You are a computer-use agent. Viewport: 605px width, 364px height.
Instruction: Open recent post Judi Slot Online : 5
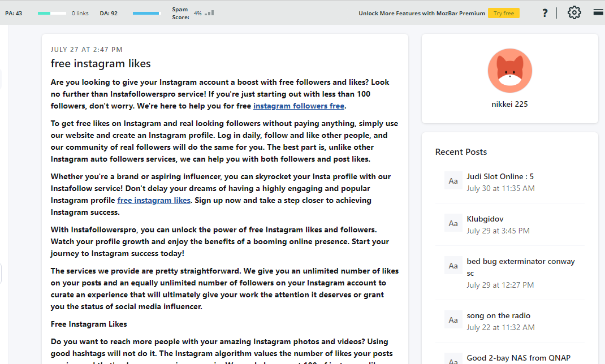[x=500, y=176]
